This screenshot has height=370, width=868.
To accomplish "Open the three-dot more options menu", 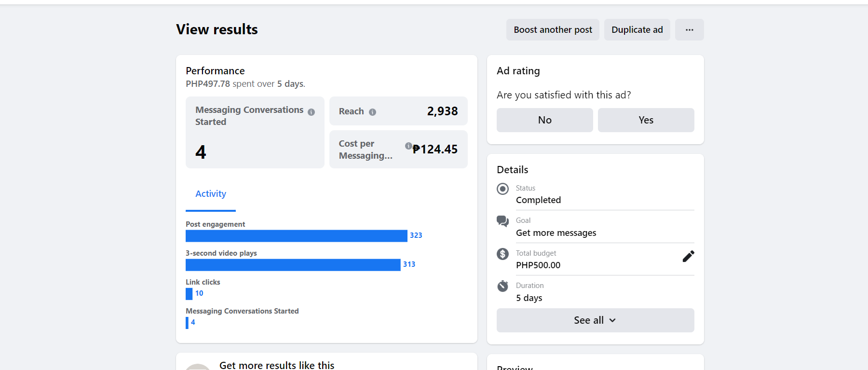I will click(689, 30).
